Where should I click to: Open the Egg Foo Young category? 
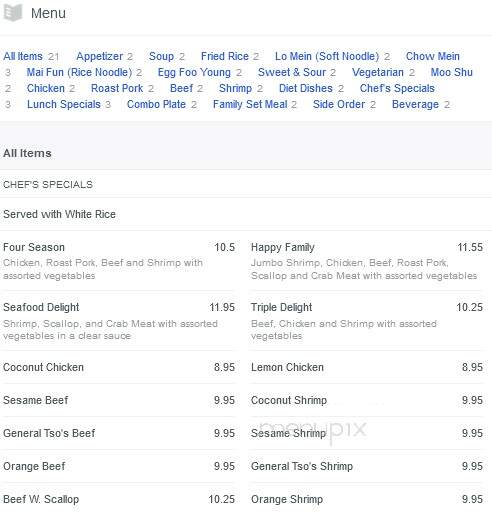coord(194,72)
